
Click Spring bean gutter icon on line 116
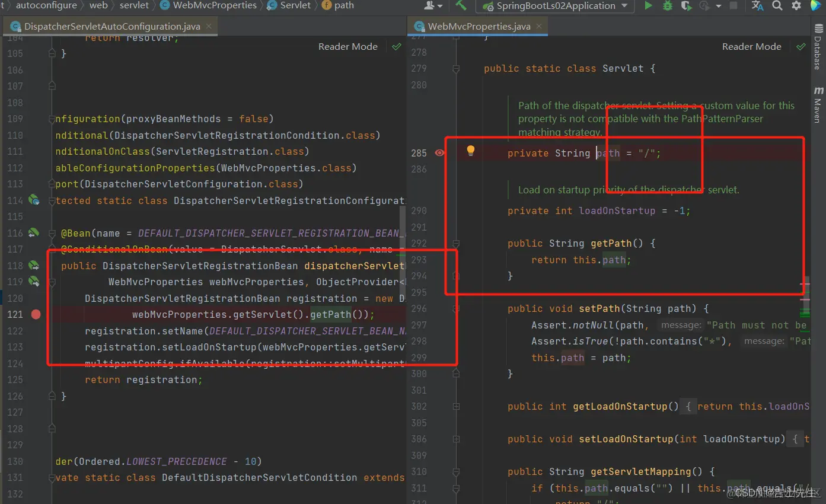pos(34,233)
